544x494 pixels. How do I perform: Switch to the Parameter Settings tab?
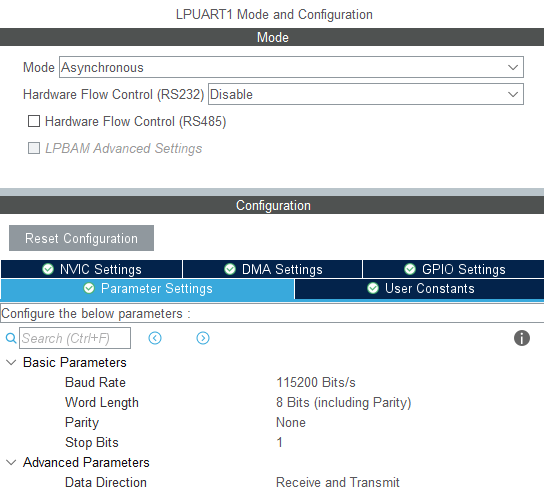tap(147, 289)
